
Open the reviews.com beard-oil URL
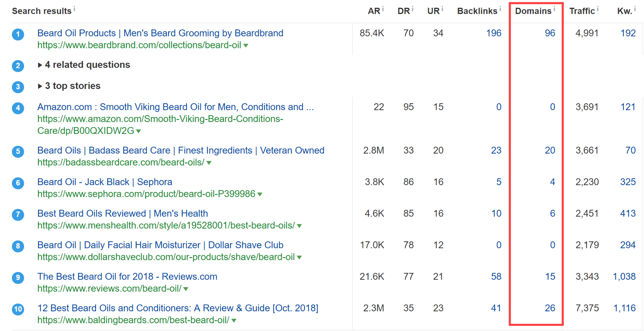pos(109,289)
